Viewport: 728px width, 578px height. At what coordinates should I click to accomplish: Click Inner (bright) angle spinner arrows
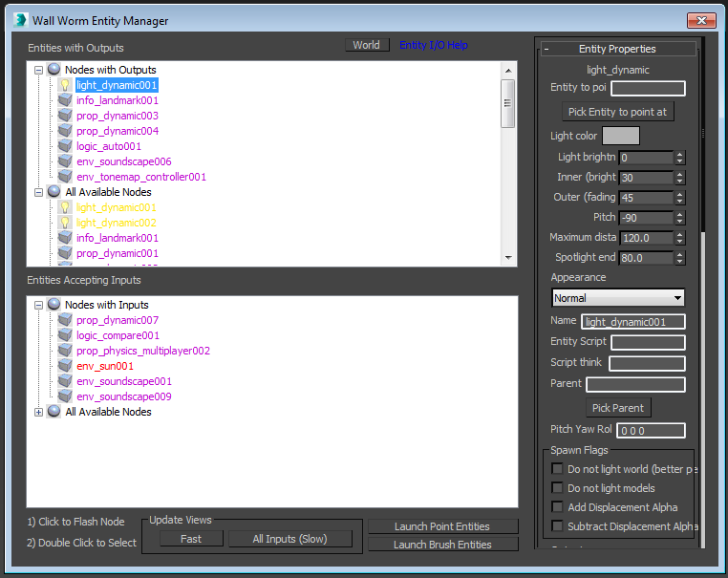(x=679, y=178)
